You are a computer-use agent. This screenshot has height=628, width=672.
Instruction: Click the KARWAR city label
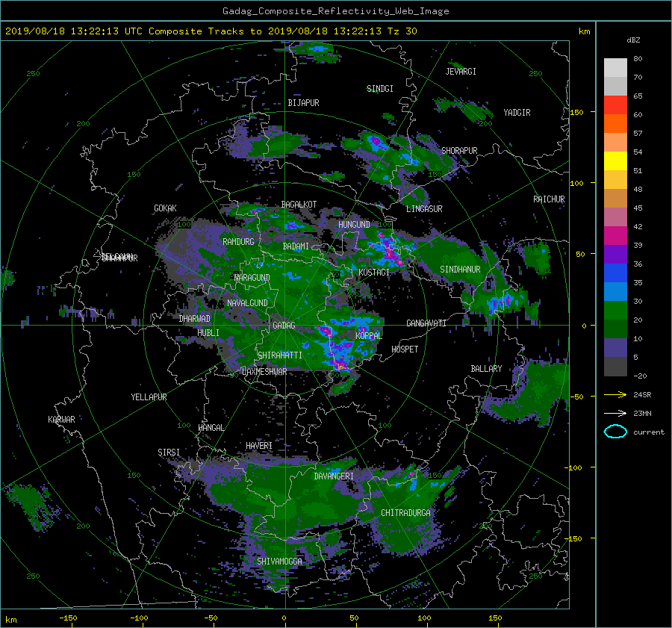point(61,420)
